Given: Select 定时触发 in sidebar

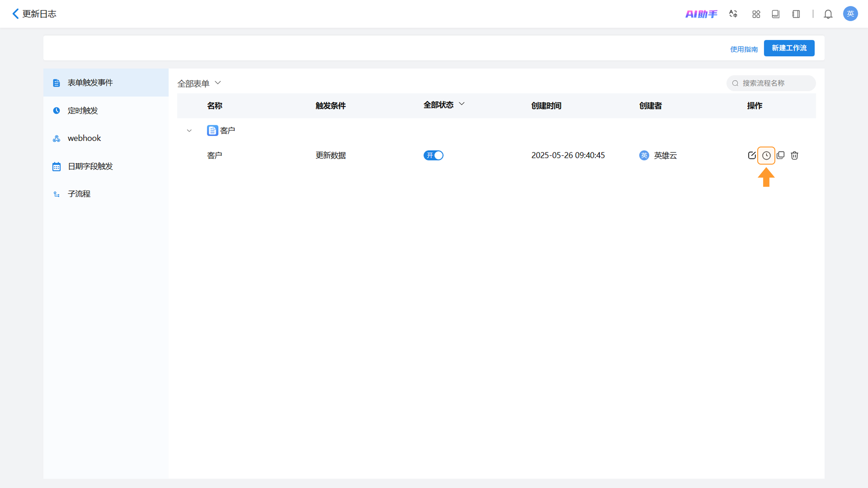Looking at the screenshot, I should (x=106, y=111).
